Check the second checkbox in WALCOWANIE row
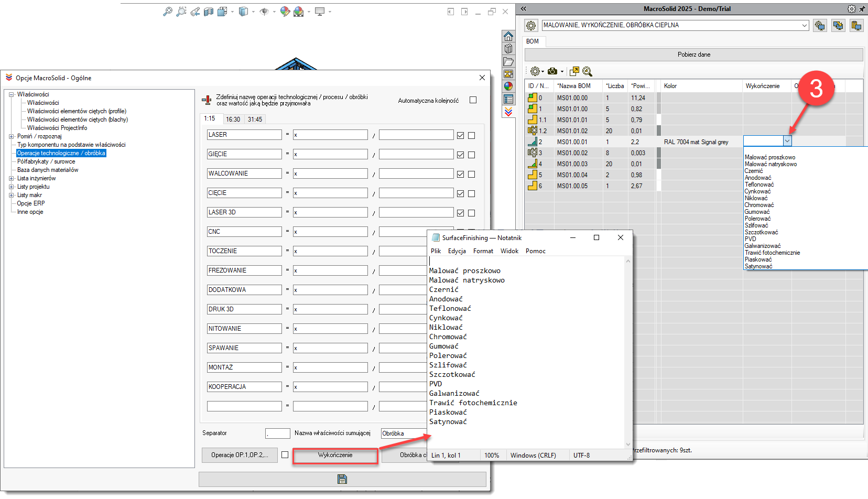868x499 pixels. tap(472, 174)
